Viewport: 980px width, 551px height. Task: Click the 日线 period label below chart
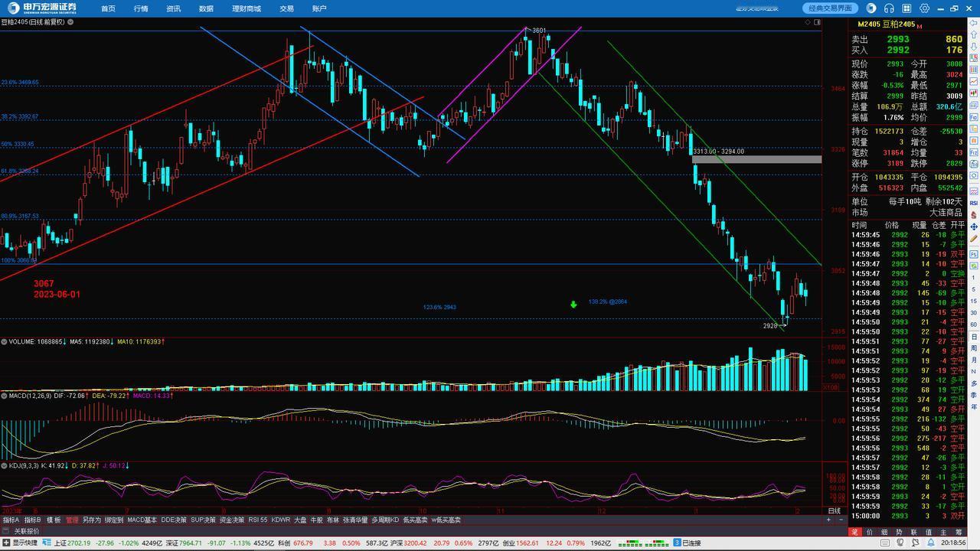[x=834, y=510]
